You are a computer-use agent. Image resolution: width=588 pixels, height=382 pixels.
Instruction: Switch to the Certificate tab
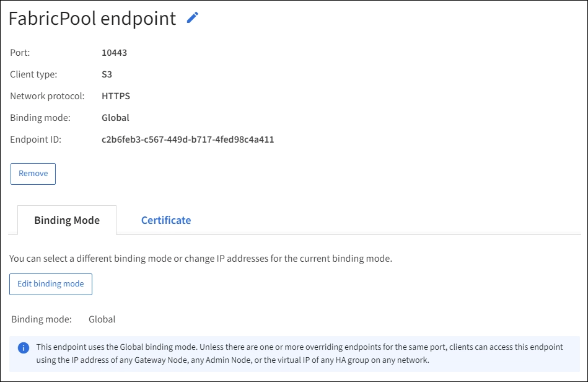166,220
